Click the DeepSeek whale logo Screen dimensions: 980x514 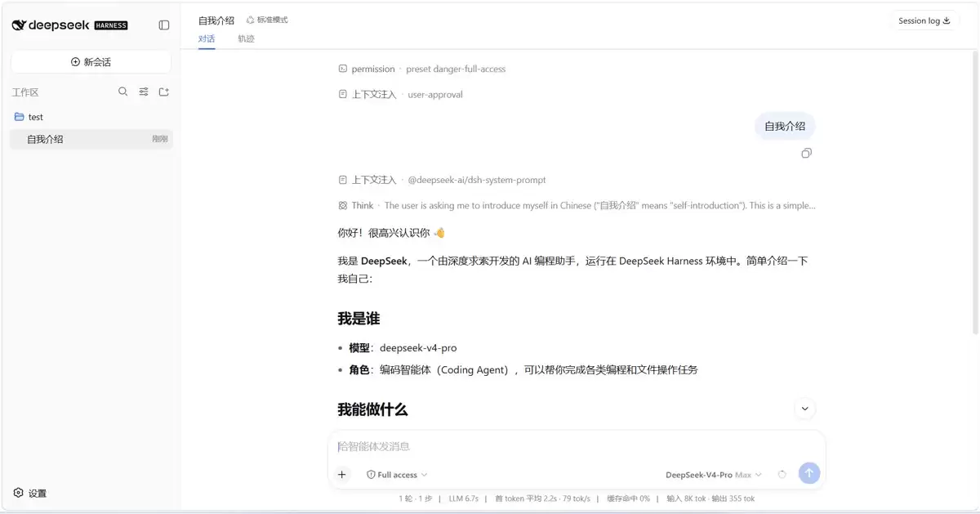19,25
